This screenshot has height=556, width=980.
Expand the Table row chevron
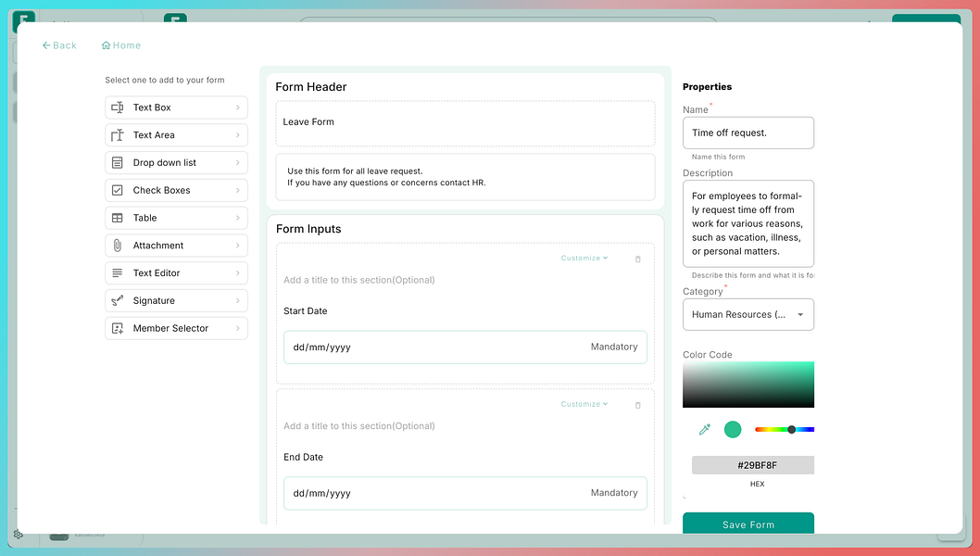pyautogui.click(x=237, y=218)
